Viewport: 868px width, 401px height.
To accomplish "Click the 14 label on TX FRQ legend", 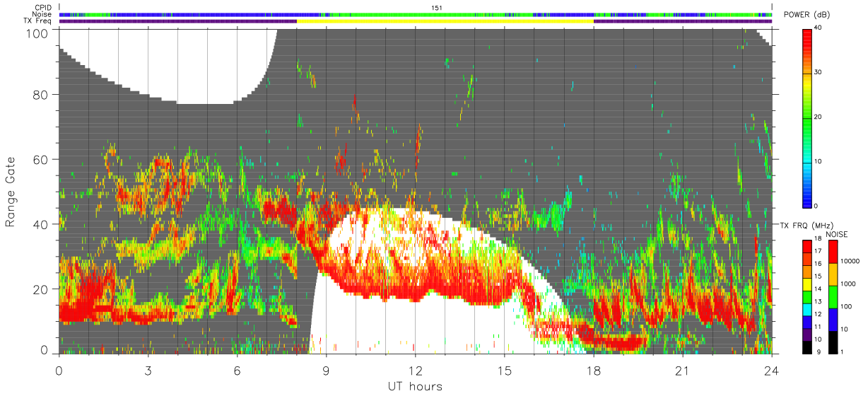I will point(819,289).
